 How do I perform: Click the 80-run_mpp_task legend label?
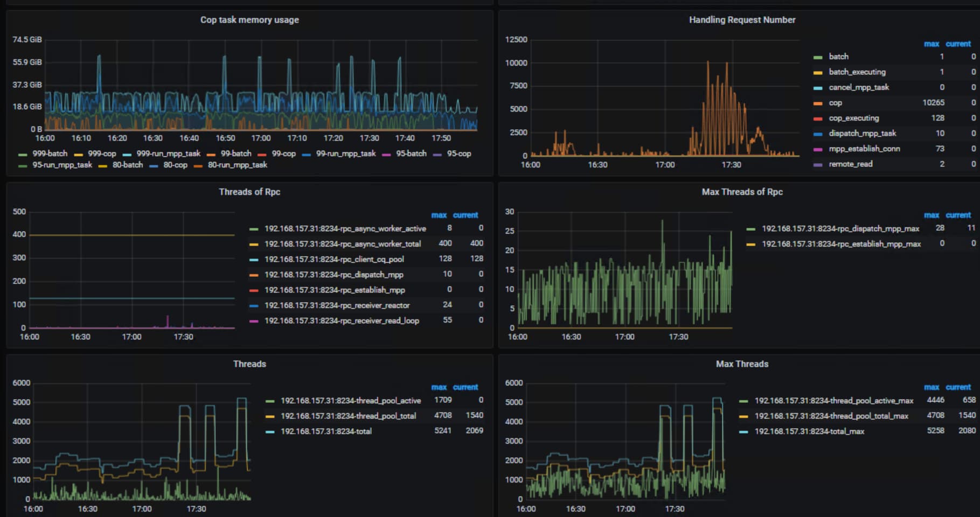click(x=237, y=165)
